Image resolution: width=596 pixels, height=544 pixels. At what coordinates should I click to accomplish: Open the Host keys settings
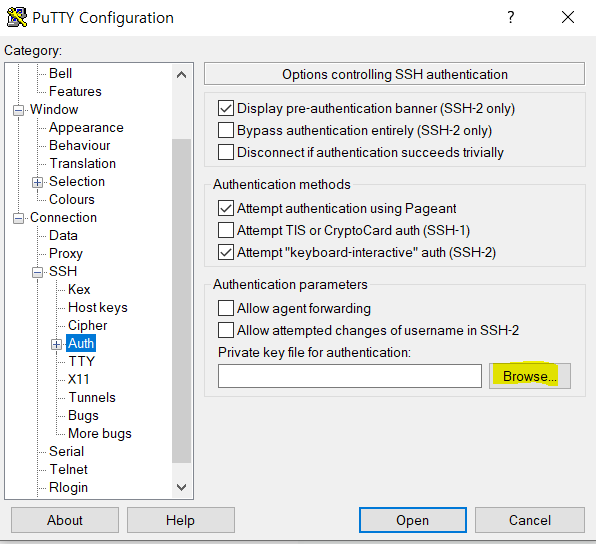coord(98,307)
